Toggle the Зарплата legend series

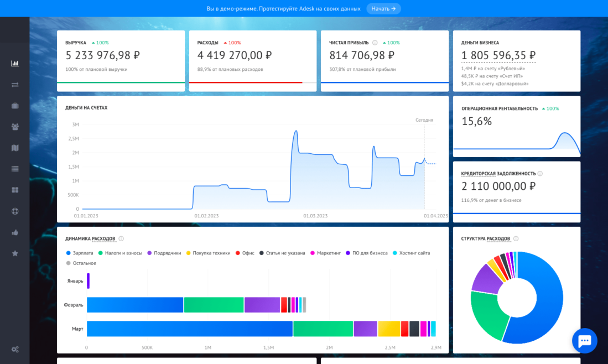click(79, 253)
